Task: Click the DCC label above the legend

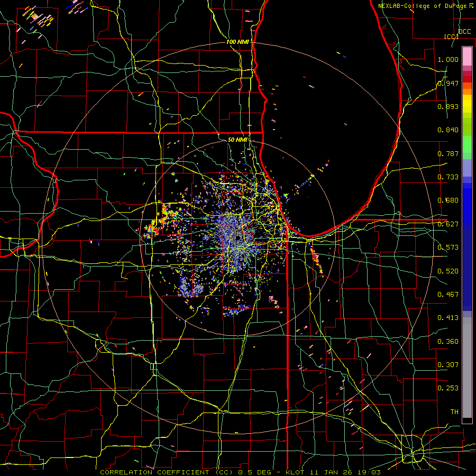Action: click(x=464, y=32)
